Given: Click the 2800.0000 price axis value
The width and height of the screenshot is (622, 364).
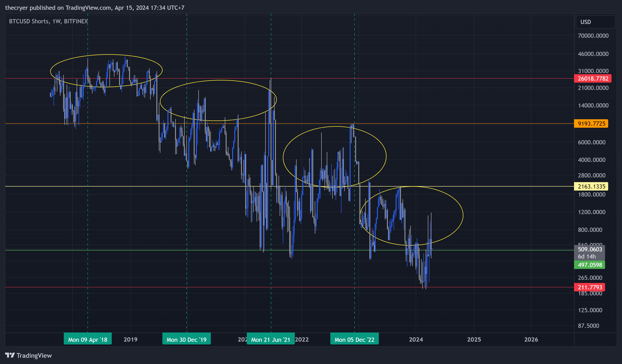Looking at the screenshot, I should point(592,175).
